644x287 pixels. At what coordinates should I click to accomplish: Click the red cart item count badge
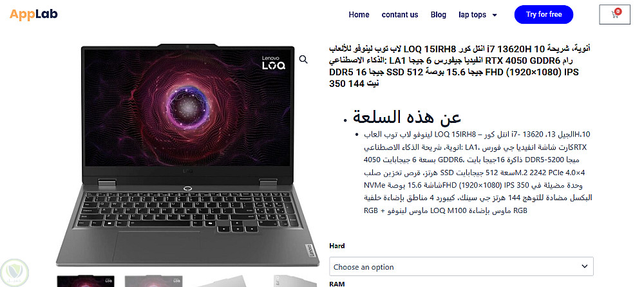618,11
